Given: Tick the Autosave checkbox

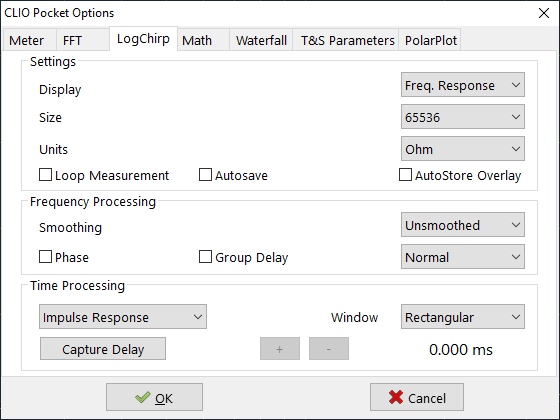Looking at the screenshot, I should coord(205,175).
